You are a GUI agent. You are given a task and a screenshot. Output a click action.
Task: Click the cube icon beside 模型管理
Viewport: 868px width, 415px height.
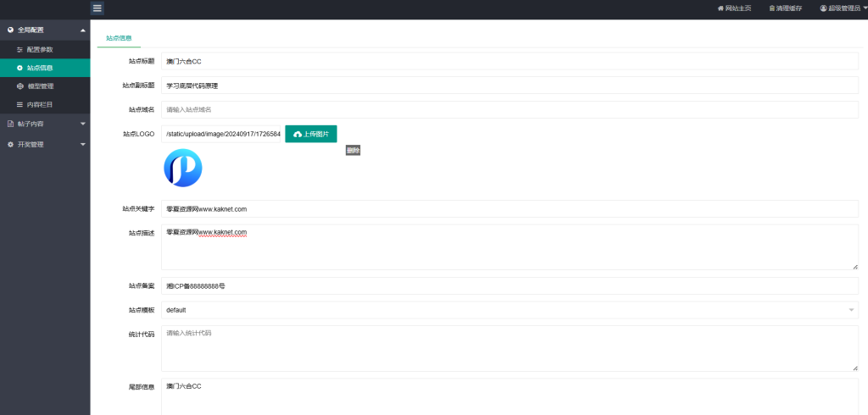point(20,86)
